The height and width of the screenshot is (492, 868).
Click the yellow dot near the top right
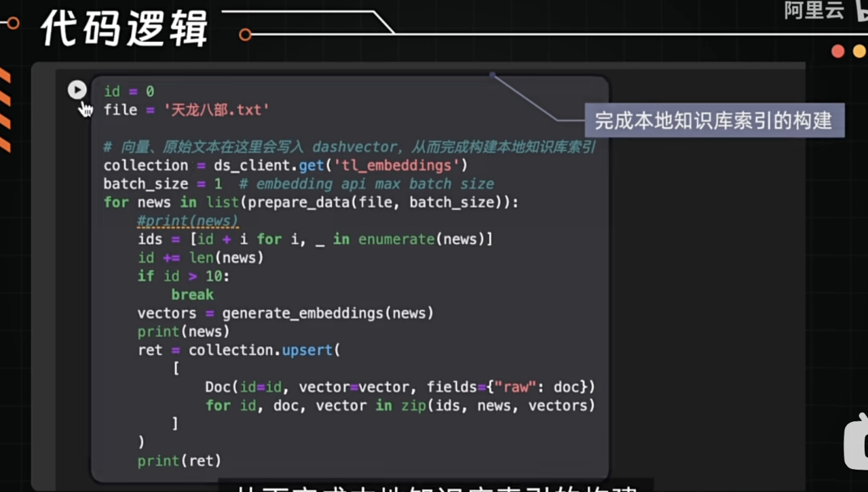click(x=860, y=51)
